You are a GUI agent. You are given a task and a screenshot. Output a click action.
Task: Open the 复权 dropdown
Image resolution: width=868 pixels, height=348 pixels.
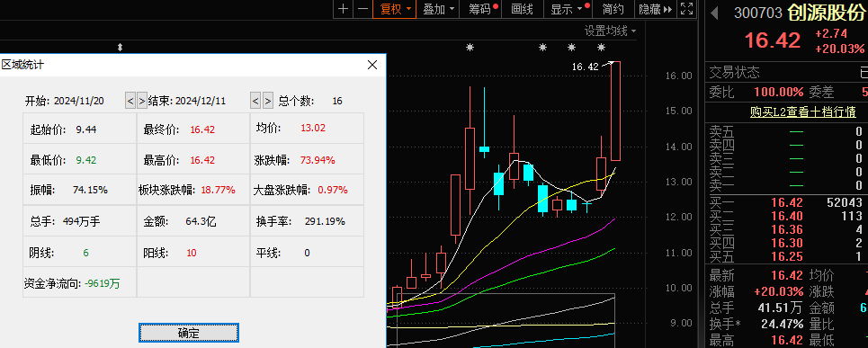pos(394,9)
